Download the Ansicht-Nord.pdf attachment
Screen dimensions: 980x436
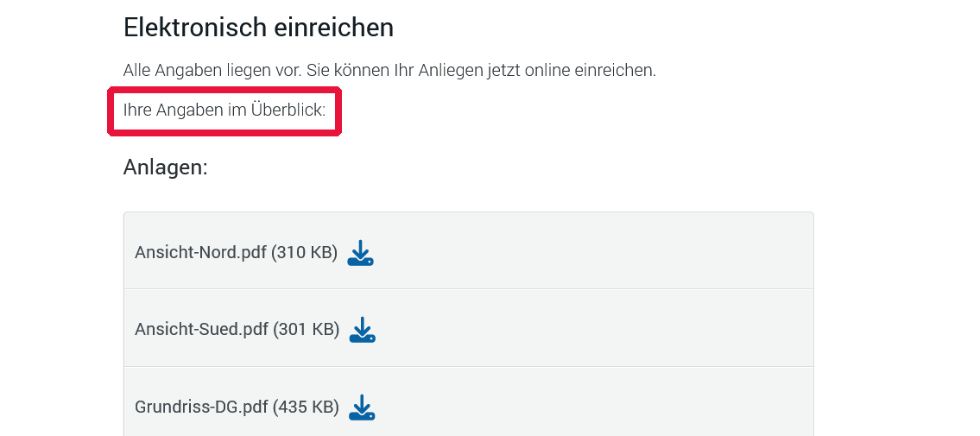point(360,253)
